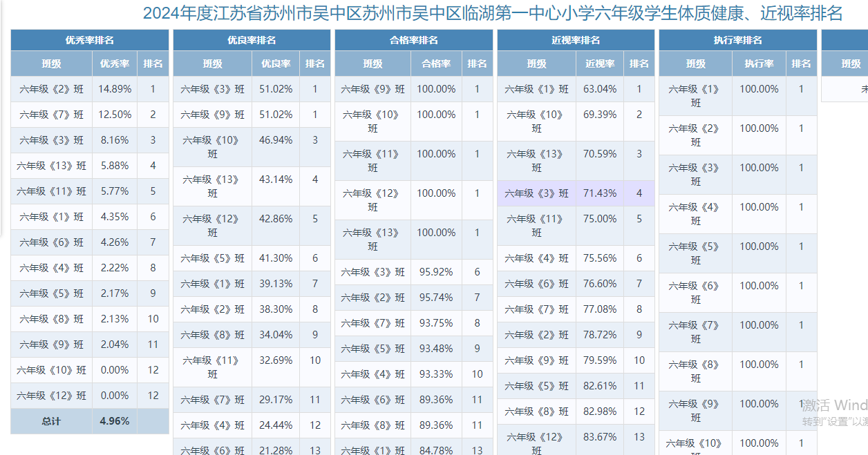Viewport: 868px width, 455px height.
Task: Select the 75.00% value
Action: [x=600, y=219]
